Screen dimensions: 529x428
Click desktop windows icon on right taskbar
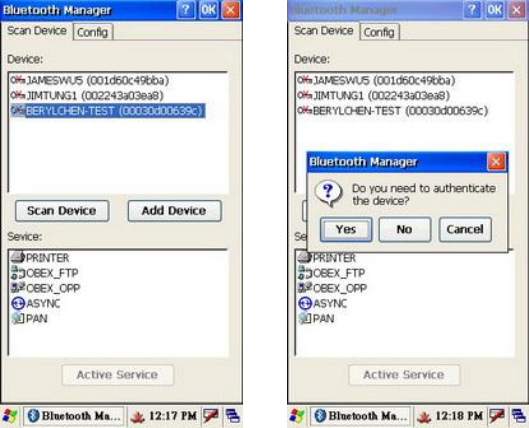tap(519, 416)
